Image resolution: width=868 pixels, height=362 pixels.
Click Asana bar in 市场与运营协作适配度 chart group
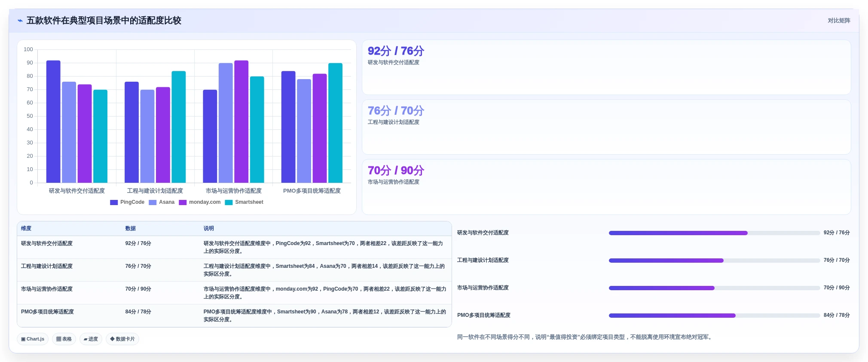226,123
